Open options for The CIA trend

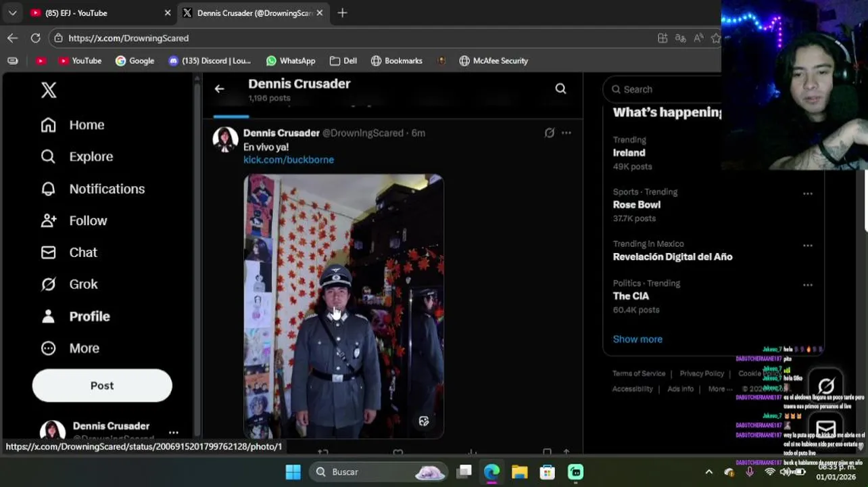[x=807, y=285]
